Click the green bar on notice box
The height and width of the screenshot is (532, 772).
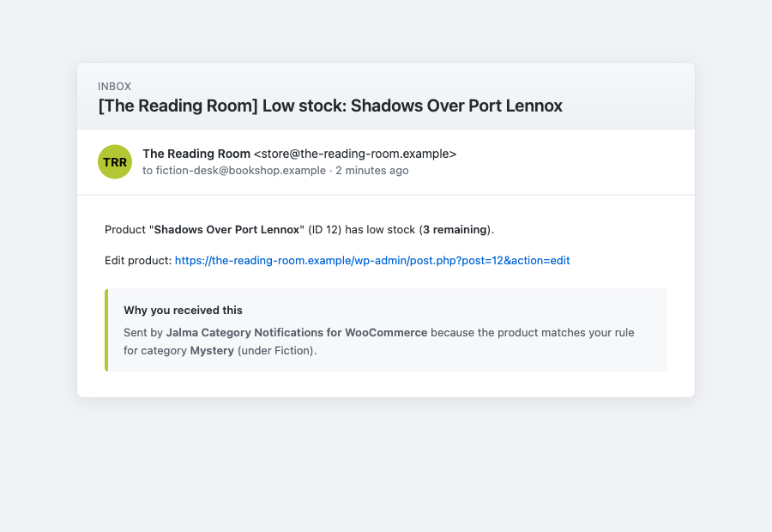coord(106,330)
